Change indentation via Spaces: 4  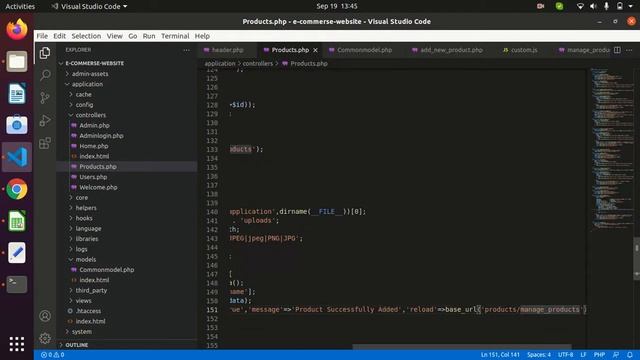[x=539, y=355]
